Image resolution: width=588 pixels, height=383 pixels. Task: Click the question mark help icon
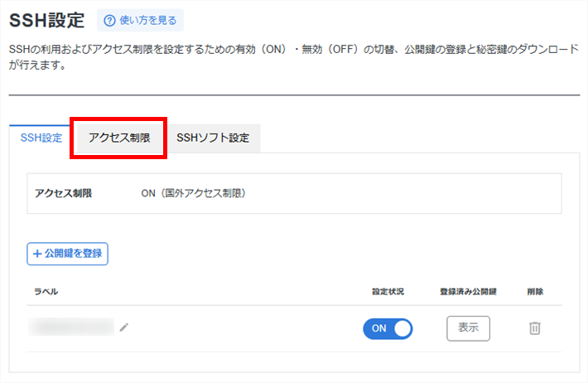(x=109, y=21)
